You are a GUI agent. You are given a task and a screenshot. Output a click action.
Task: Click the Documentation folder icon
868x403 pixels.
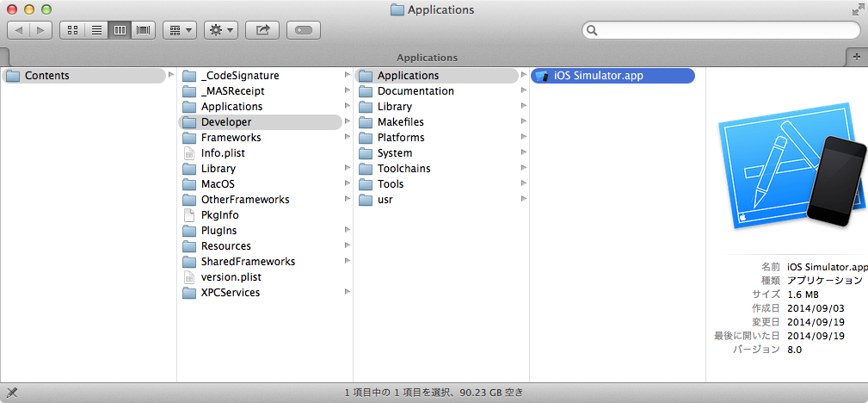[366, 91]
